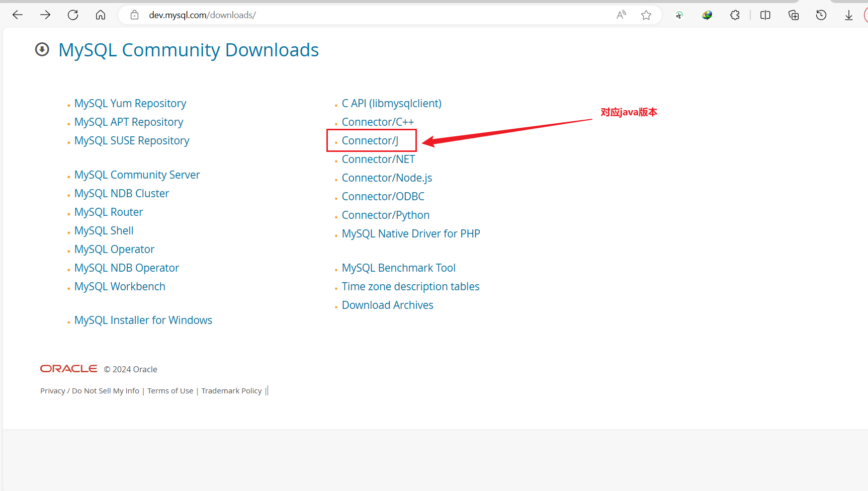This screenshot has height=491, width=868.
Task: Open MySQL Router link
Action: [109, 212]
